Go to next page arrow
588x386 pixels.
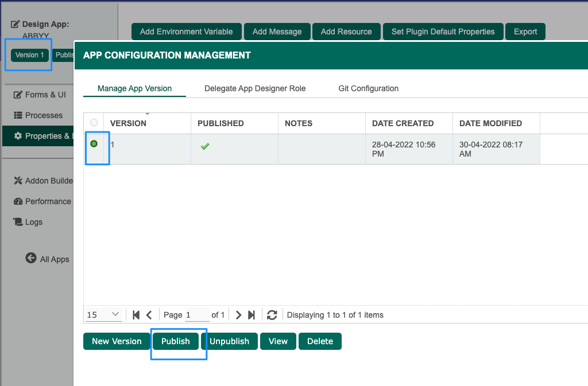[x=239, y=315]
